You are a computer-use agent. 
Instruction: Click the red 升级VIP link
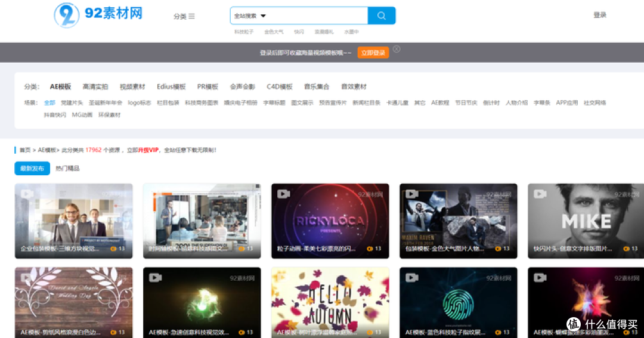[x=148, y=150]
